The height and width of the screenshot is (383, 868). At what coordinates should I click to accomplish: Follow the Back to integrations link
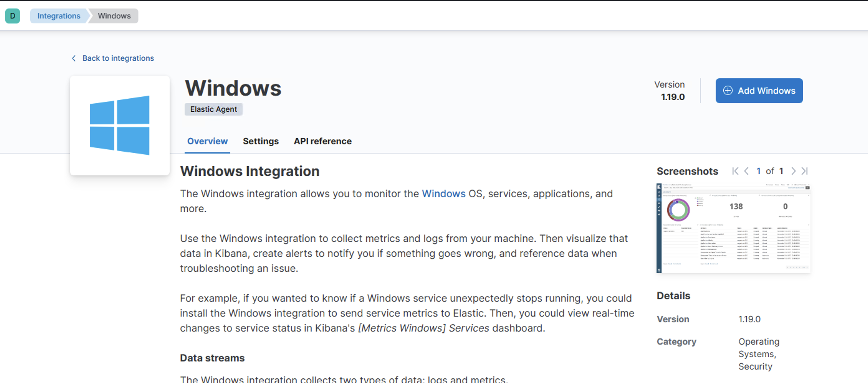click(x=118, y=58)
